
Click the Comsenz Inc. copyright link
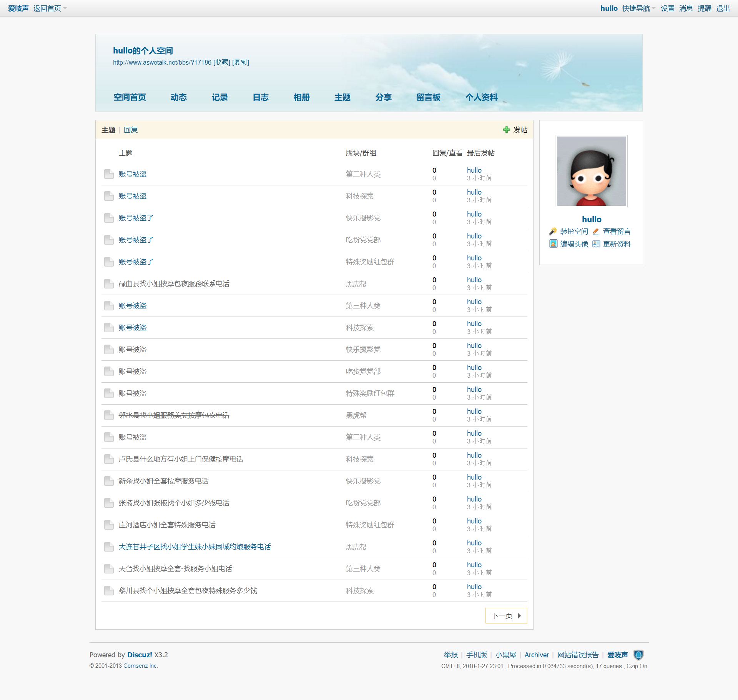click(x=140, y=666)
